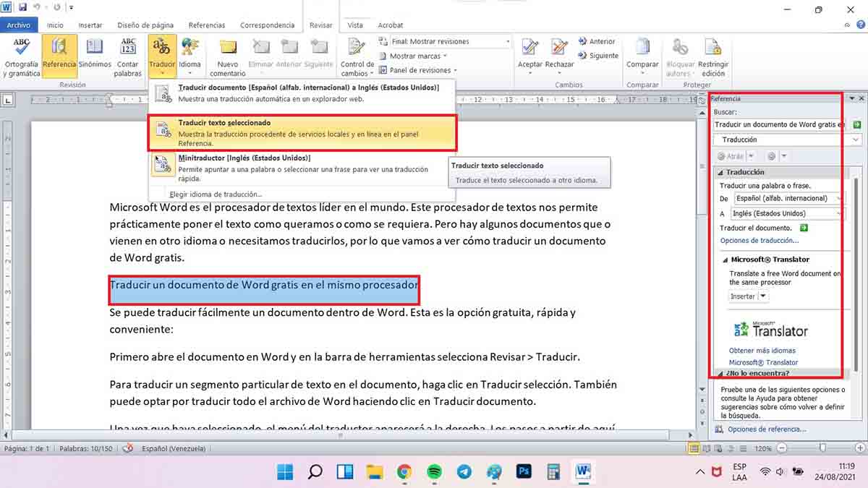
Task: Click the zoom slider handle
Action: coord(822,448)
